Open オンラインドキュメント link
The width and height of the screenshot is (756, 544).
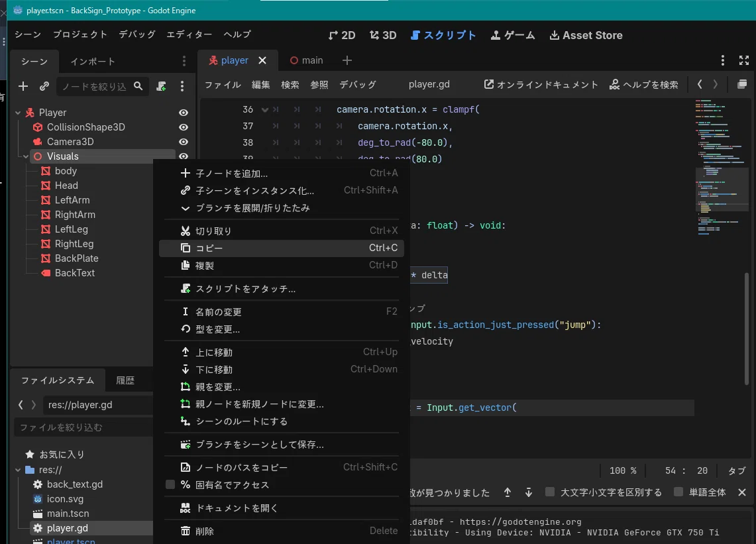541,85
